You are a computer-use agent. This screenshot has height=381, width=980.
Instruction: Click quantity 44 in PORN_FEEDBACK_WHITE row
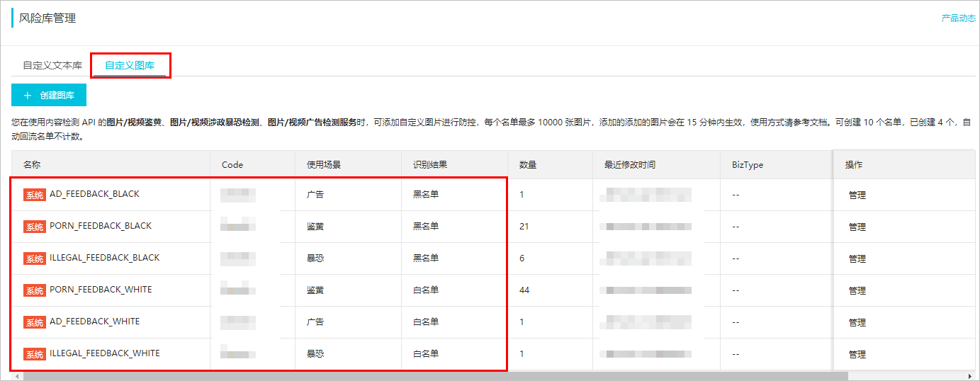[x=524, y=290]
